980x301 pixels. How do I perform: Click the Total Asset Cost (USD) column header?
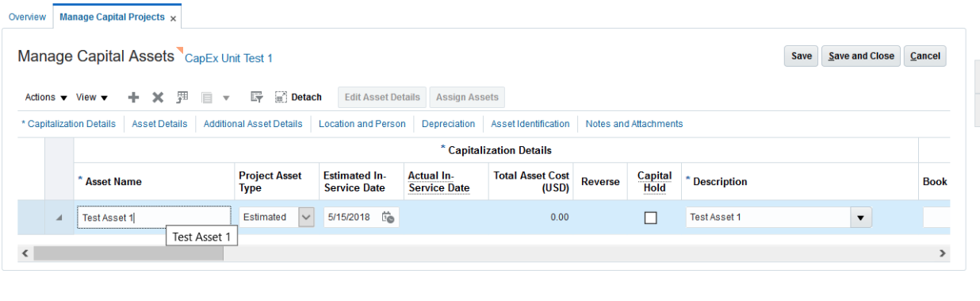coord(531,182)
